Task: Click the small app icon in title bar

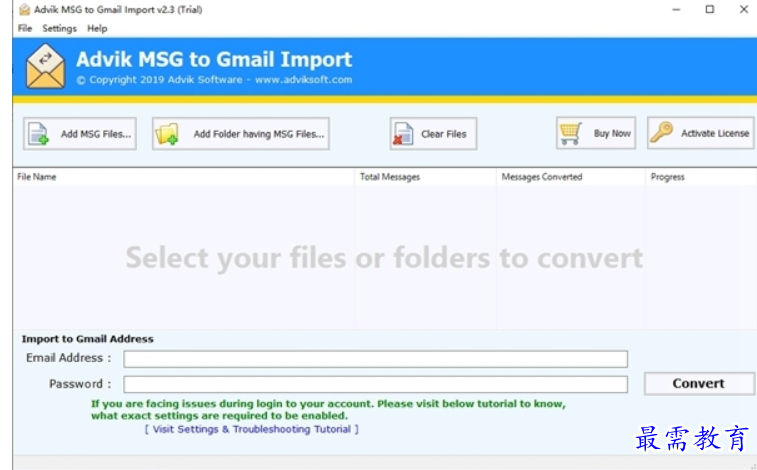Action: [25, 10]
